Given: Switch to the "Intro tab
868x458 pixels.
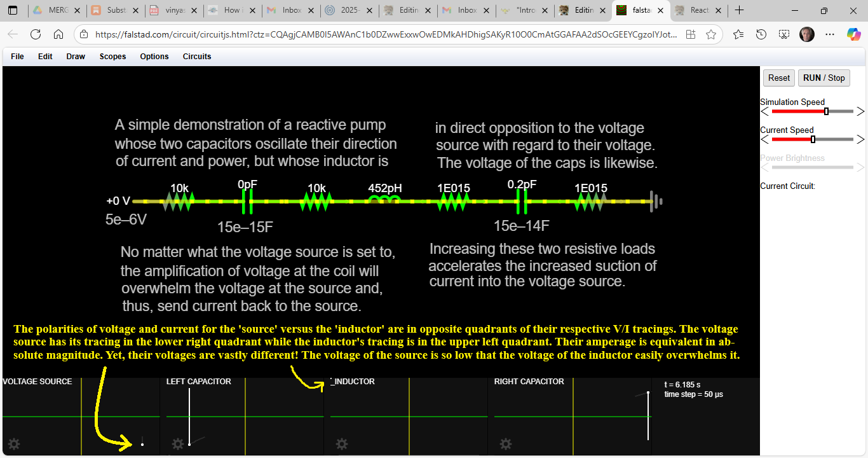Looking at the screenshot, I should click(x=524, y=10).
